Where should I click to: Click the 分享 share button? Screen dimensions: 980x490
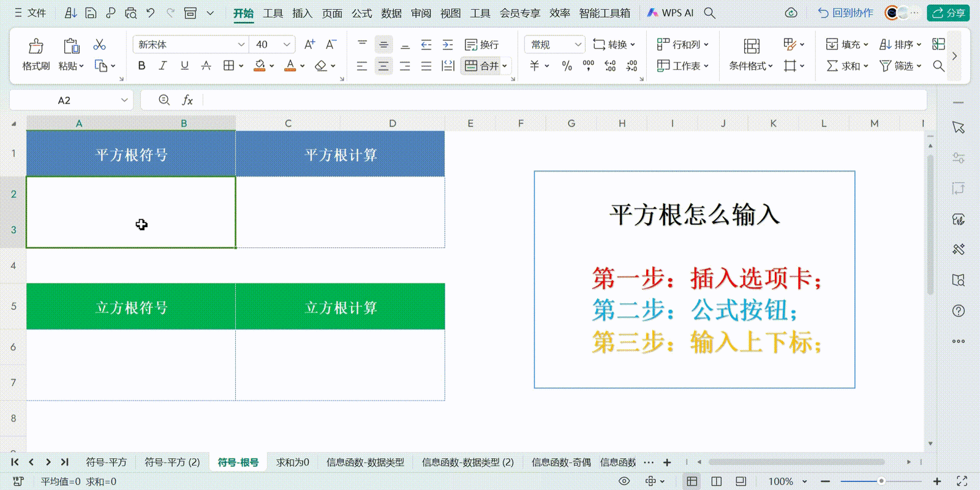click(x=948, y=13)
